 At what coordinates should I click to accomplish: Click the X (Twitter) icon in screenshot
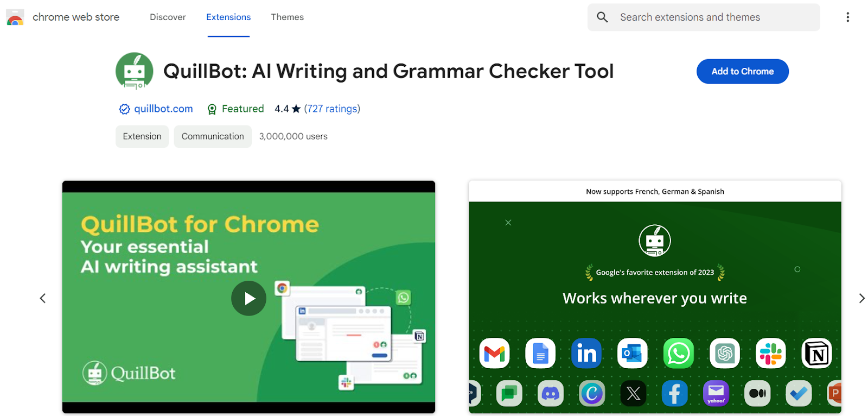(634, 393)
